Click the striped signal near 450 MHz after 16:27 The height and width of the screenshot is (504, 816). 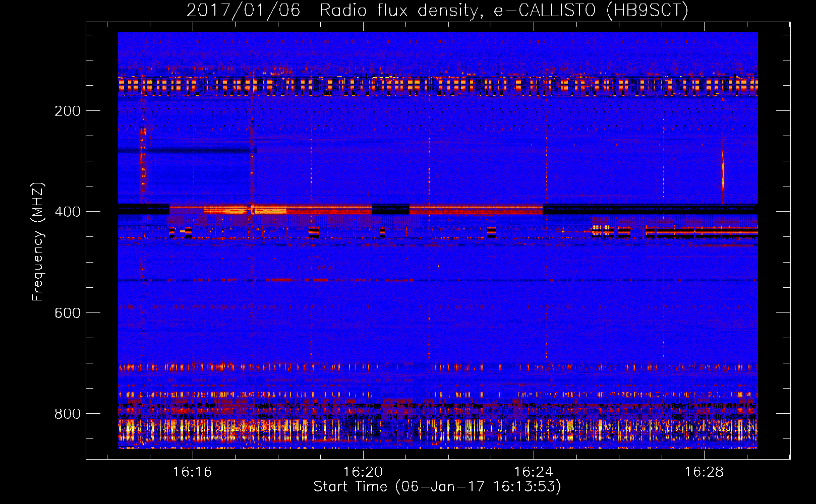coord(701,232)
